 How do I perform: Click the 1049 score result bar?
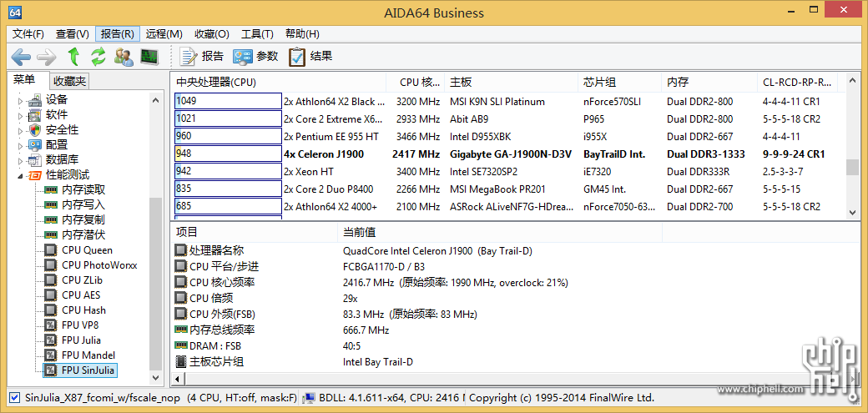[228, 101]
